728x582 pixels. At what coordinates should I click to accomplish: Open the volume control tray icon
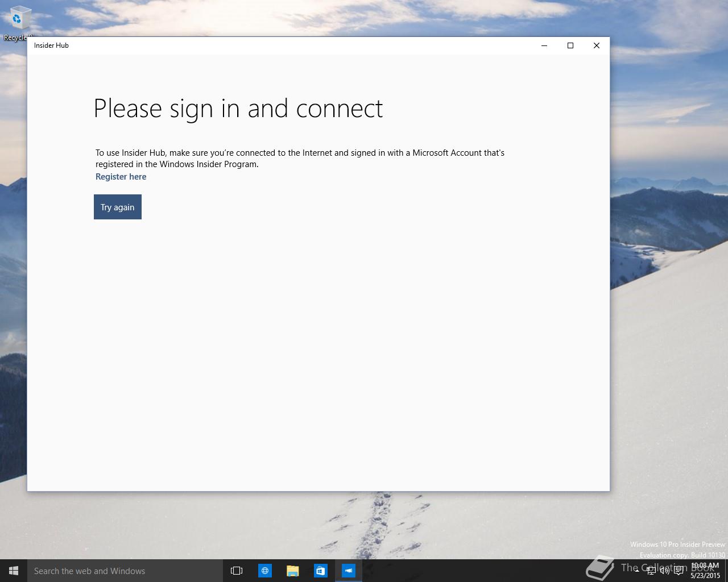tap(664, 571)
